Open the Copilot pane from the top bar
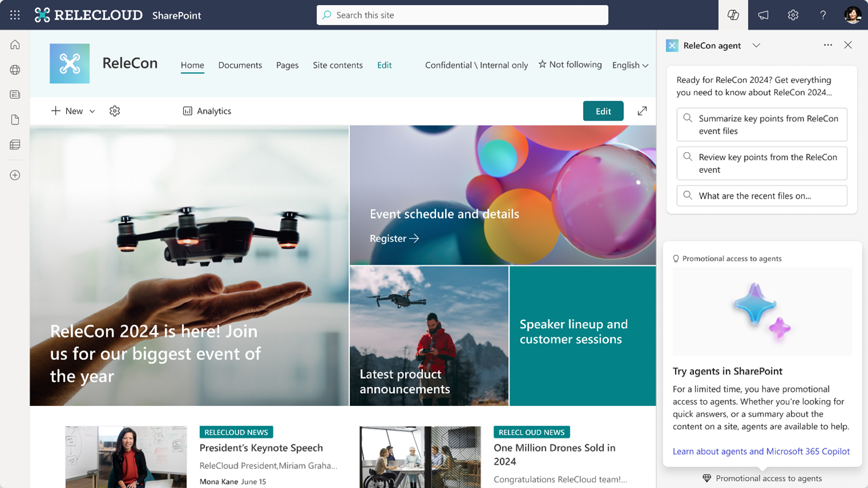The height and width of the screenshot is (488, 868). click(x=733, y=15)
